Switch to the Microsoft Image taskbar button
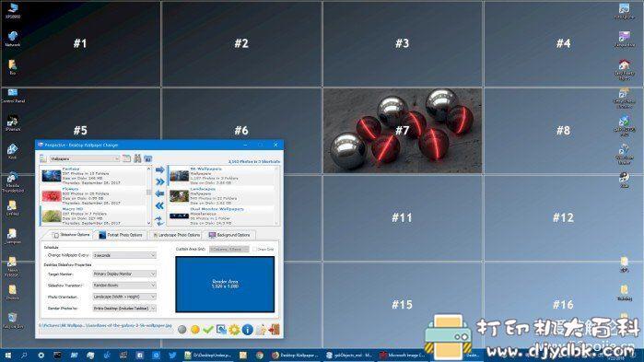 [403, 356]
